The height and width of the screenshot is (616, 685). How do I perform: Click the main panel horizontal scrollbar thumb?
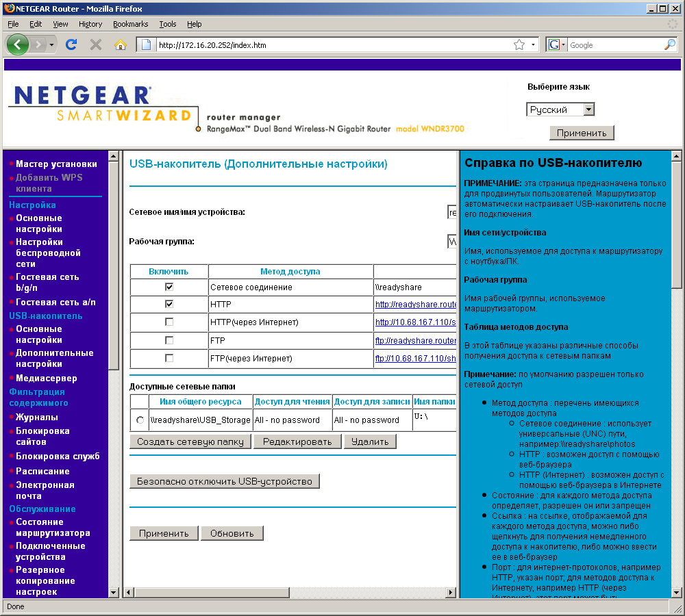coord(212,593)
